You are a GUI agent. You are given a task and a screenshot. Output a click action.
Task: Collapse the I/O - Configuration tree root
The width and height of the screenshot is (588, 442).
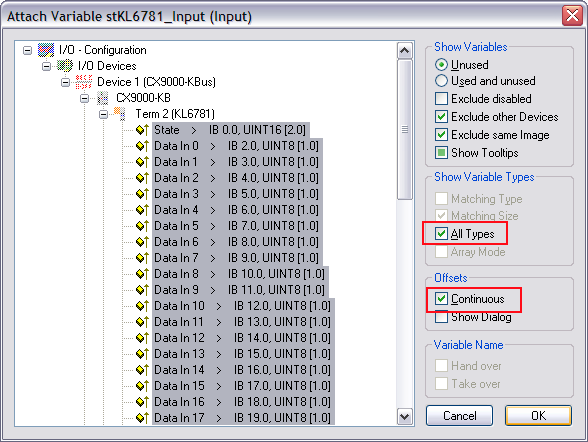(x=27, y=50)
